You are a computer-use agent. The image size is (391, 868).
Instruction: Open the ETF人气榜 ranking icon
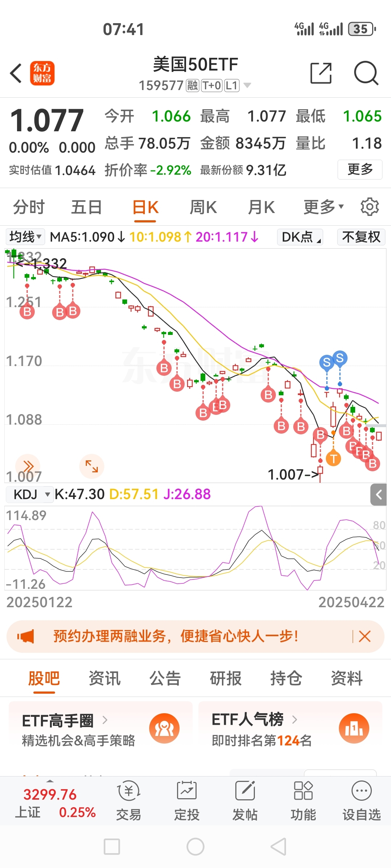click(354, 728)
